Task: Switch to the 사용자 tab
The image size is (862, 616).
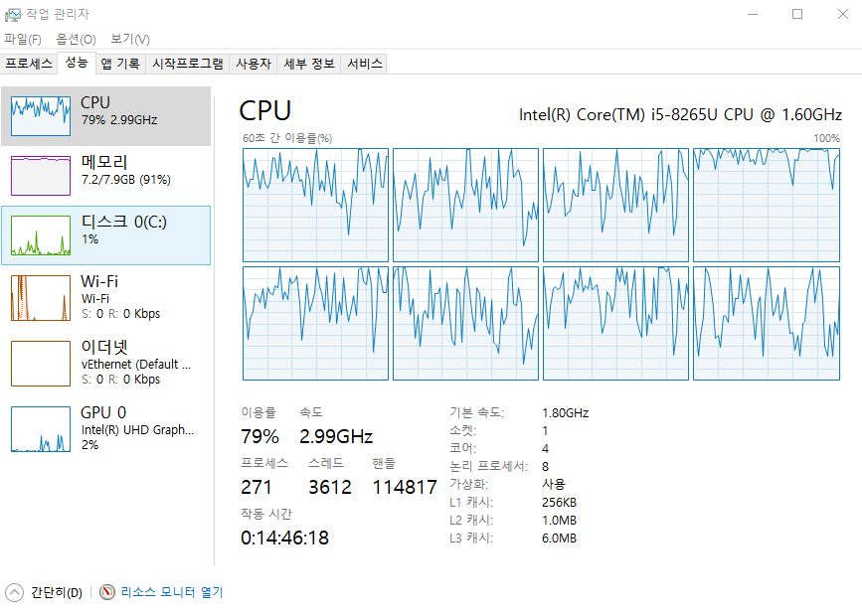Action: (253, 64)
